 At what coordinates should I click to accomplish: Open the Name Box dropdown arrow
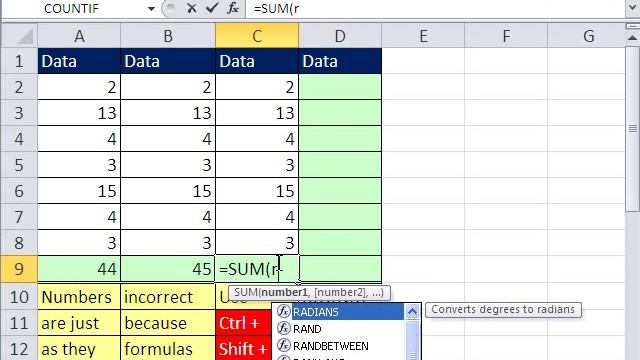point(151,9)
